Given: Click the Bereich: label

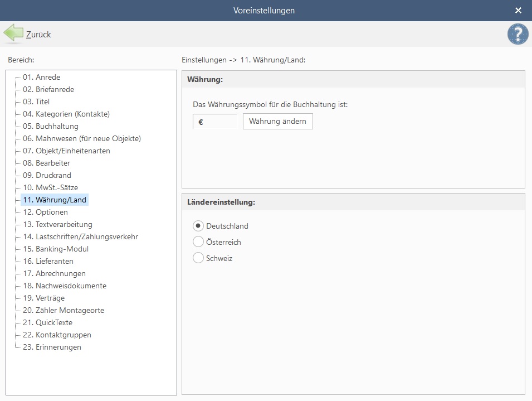Looking at the screenshot, I should 21,60.
